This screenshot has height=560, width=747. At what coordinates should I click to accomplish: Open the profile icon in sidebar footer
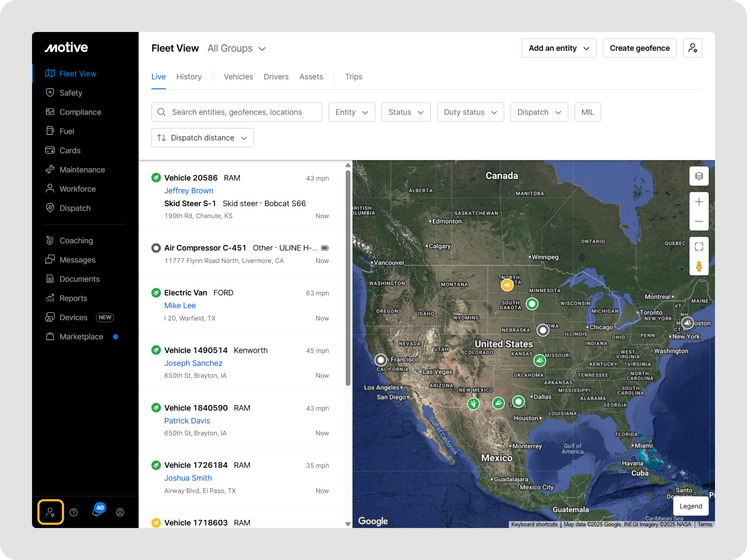point(120,513)
